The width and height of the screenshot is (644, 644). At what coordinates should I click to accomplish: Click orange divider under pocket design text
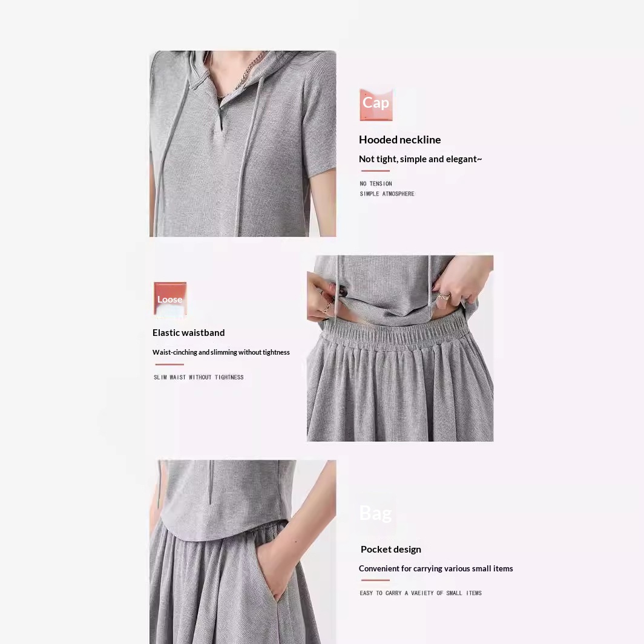(375, 580)
